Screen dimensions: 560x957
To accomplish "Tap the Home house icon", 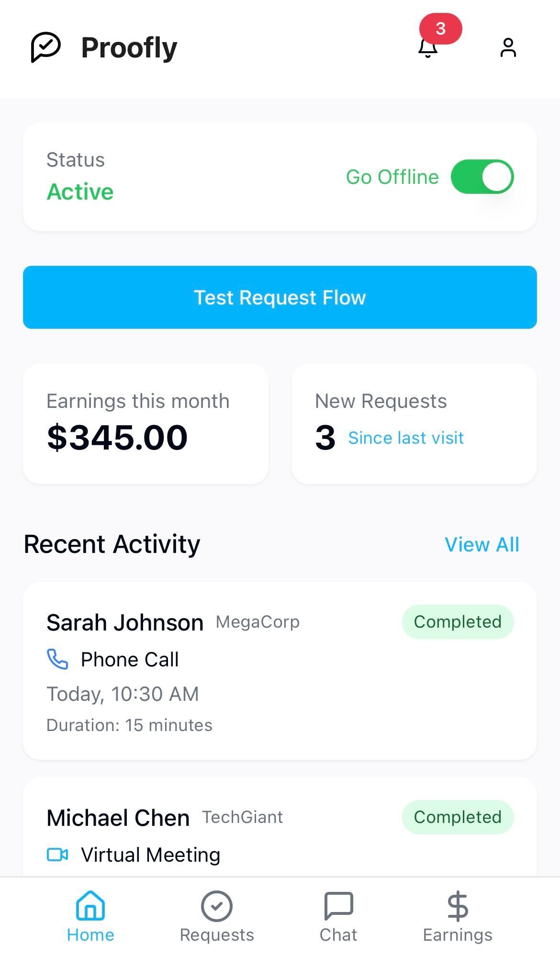I will coord(90,905).
